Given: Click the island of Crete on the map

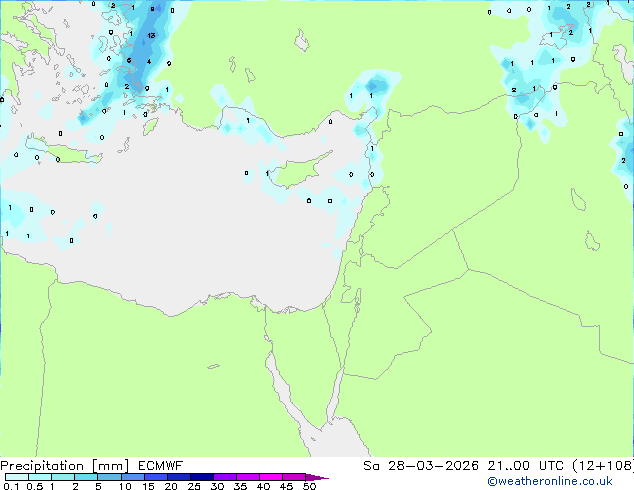Looking at the screenshot, I should [x=65, y=152].
